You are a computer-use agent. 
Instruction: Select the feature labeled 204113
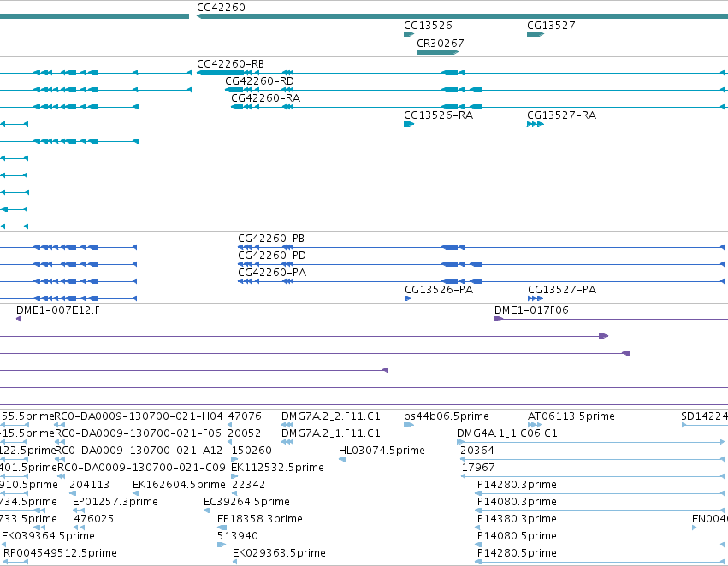89,485
